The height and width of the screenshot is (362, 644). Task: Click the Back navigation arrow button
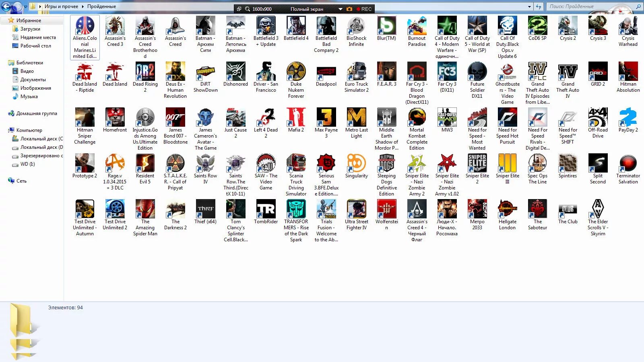coord(6,6)
